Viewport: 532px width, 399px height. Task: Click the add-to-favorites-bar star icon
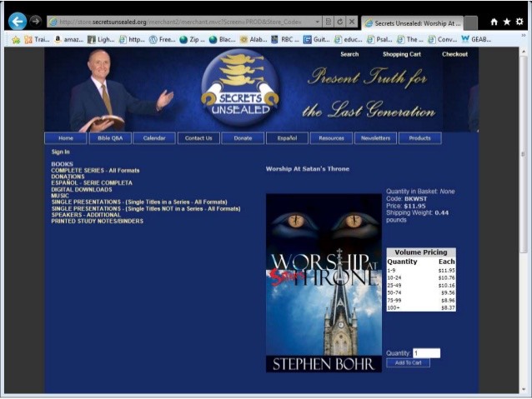pos(16,40)
